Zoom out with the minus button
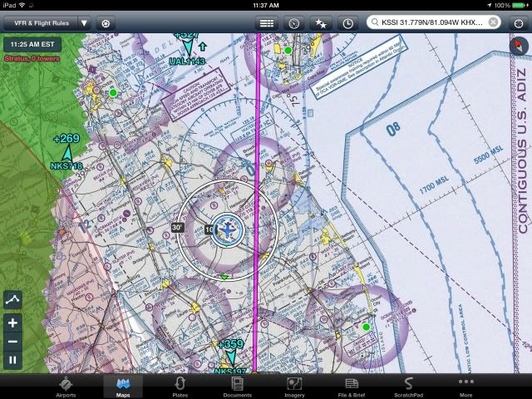The width and height of the screenshot is (532, 399). pyautogui.click(x=12, y=341)
